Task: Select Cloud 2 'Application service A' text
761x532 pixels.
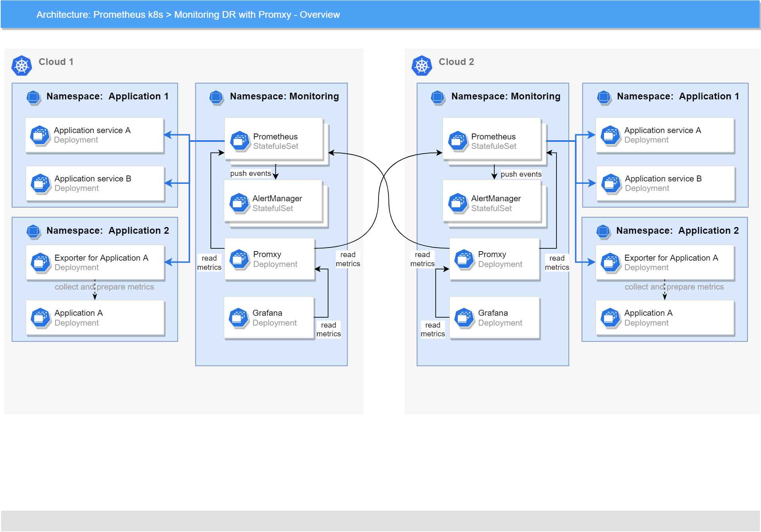Action: (x=663, y=130)
